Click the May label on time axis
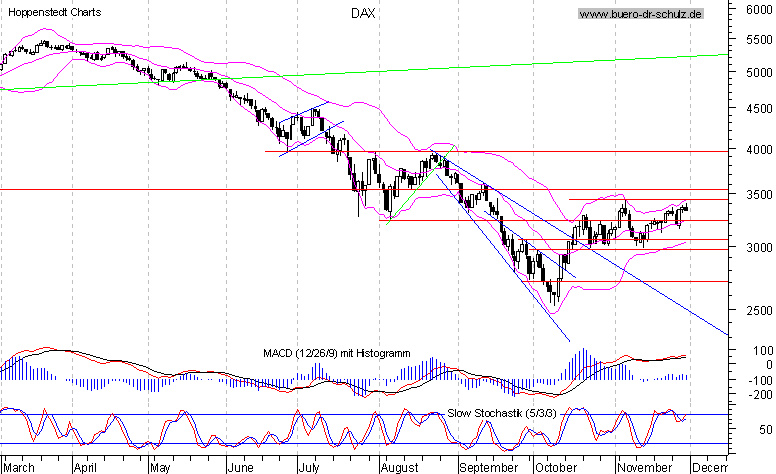 click(x=160, y=468)
